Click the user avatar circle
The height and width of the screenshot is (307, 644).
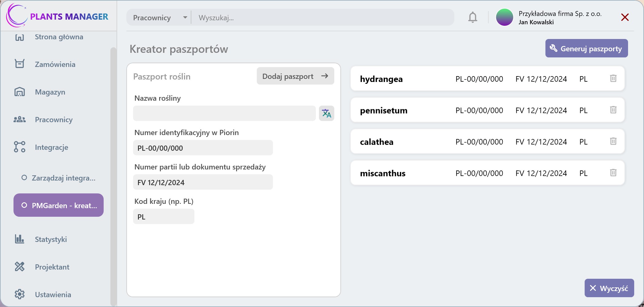504,17
